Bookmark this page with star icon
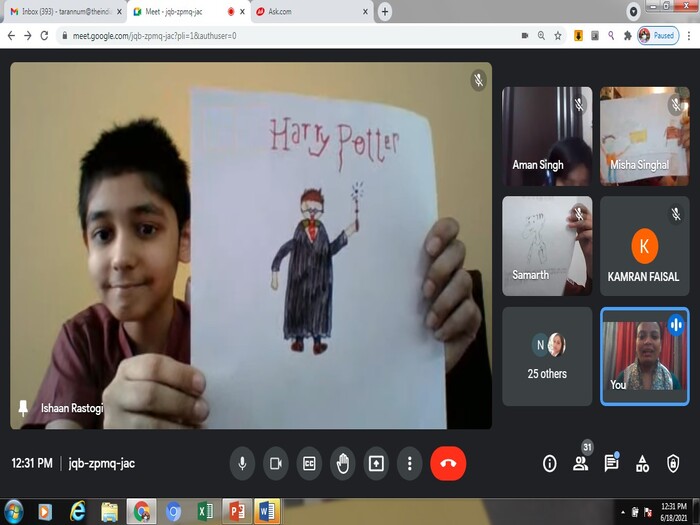The image size is (700, 525). tap(558, 36)
